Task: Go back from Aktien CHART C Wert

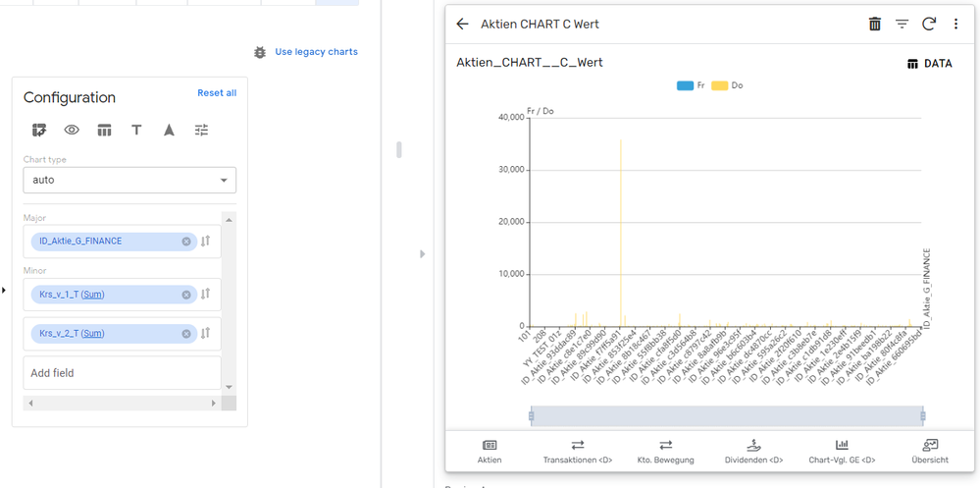Action: point(462,25)
